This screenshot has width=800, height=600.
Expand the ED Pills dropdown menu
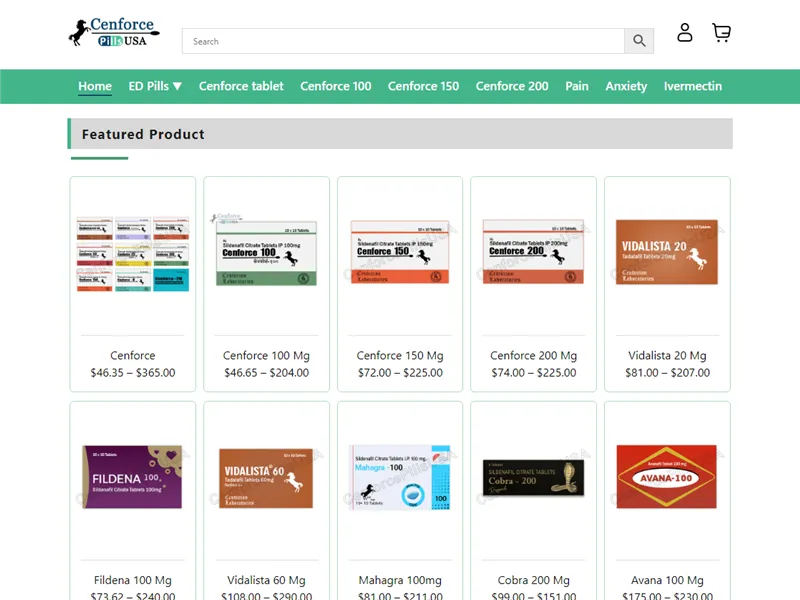pos(155,86)
